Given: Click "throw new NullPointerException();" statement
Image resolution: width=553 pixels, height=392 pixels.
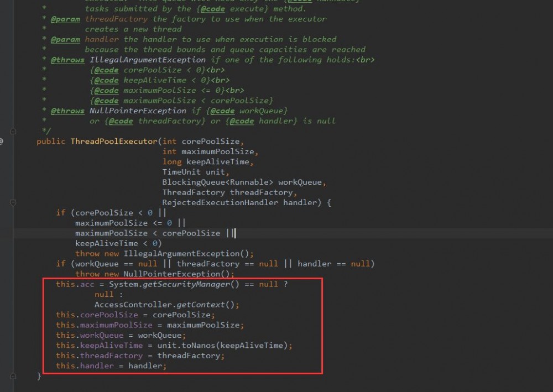Looking at the screenshot, I should click(155, 274).
